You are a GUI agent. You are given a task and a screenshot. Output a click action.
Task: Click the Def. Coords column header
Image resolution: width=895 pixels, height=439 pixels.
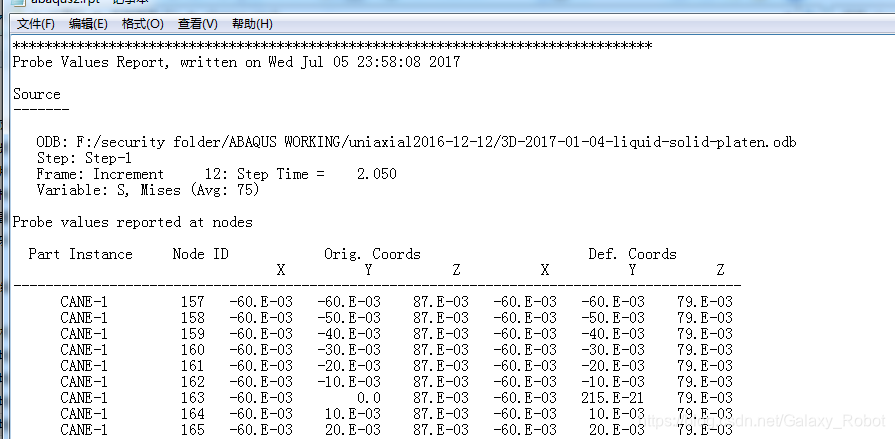point(632,254)
